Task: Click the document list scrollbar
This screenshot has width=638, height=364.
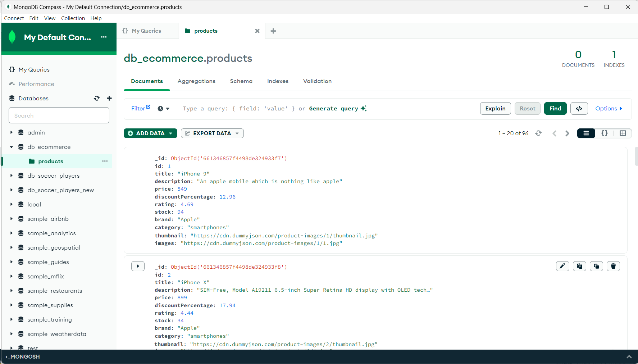Action: [x=636, y=156]
